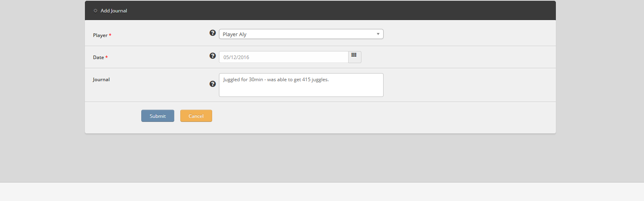Click the Player select dropdown arrow
The image size is (644, 201).
(x=378, y=34)
